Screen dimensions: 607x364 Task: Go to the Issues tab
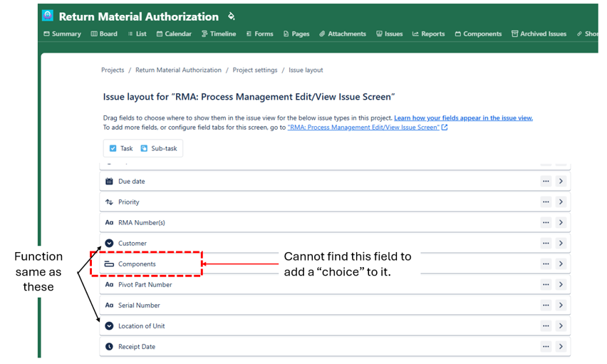coord(390,34)
